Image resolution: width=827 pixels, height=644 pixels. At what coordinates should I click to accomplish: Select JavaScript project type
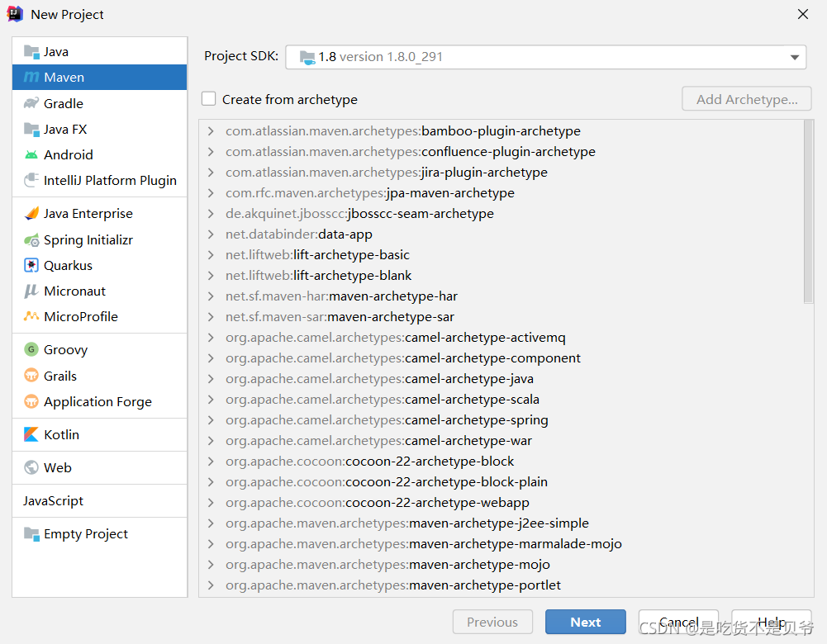tap(100, 500)
